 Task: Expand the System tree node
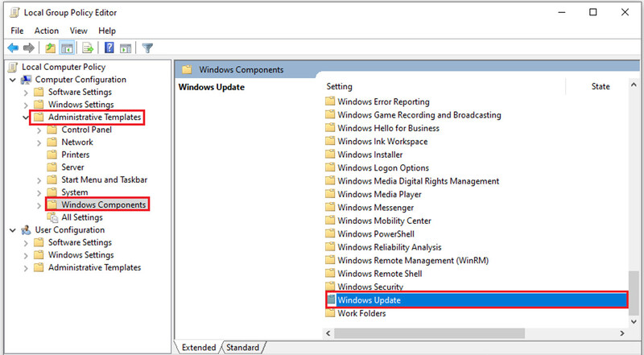point(39,193)
